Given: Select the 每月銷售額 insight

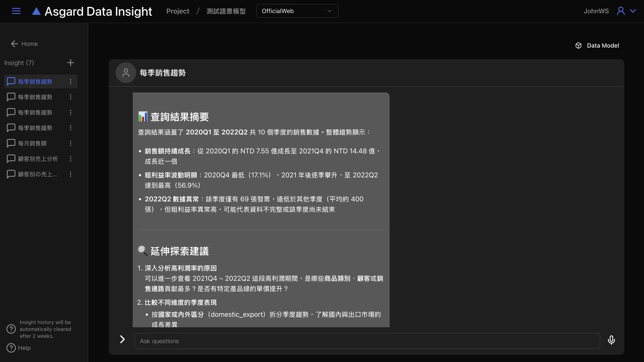Looking at the screenshot, I should point(32,143).
